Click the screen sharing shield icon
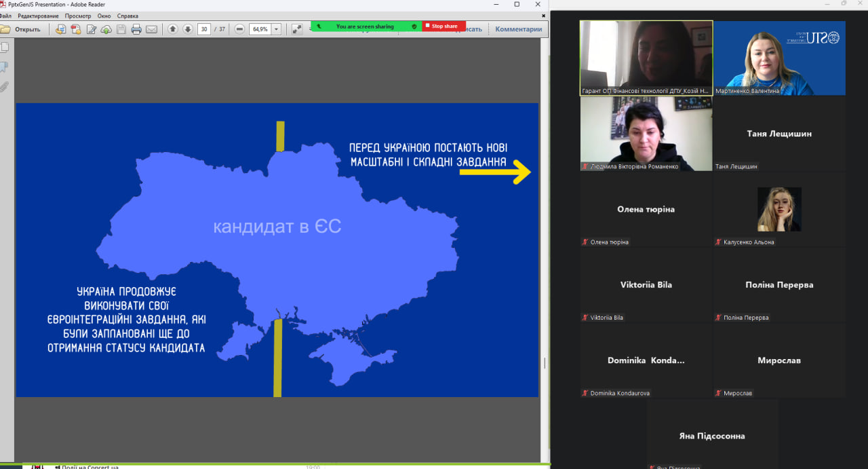This screenshot has width=868, height=469. tap(414, 26)
